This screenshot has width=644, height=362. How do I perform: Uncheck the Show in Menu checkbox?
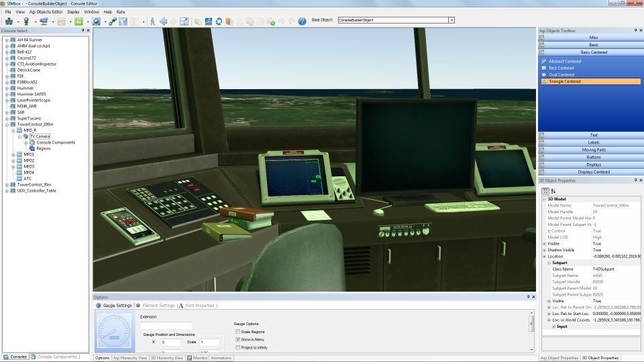(237, 340)
